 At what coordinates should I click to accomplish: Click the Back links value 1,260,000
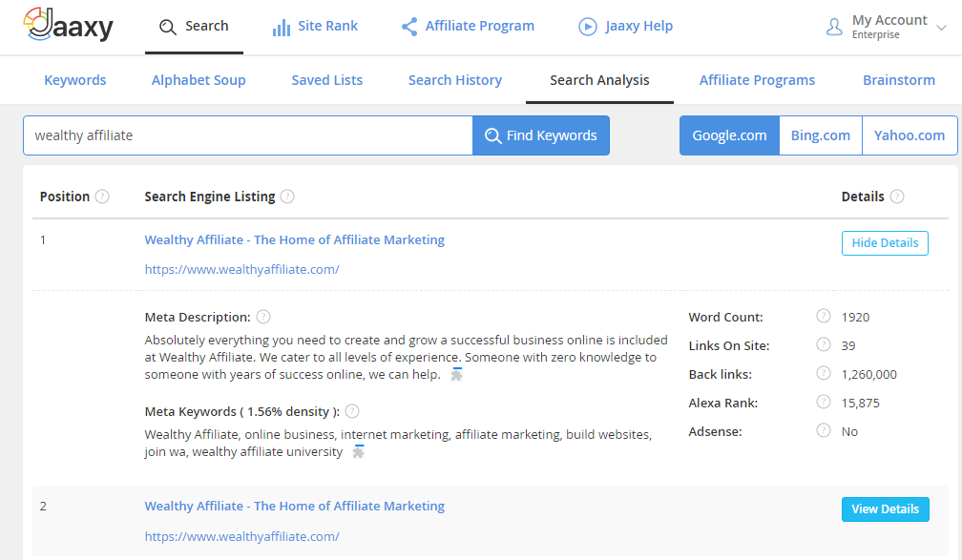(x=868, y=374)
